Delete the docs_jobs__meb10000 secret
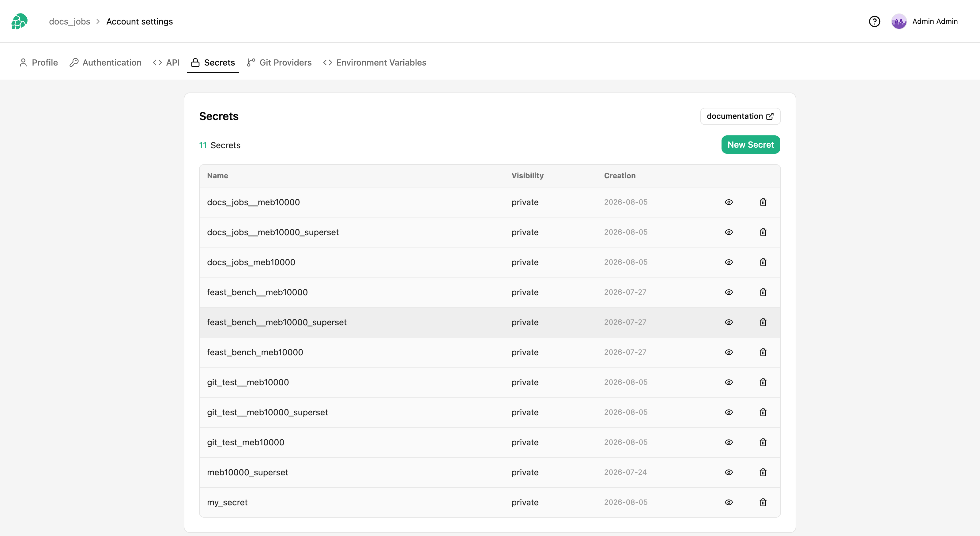 [763, 202]
